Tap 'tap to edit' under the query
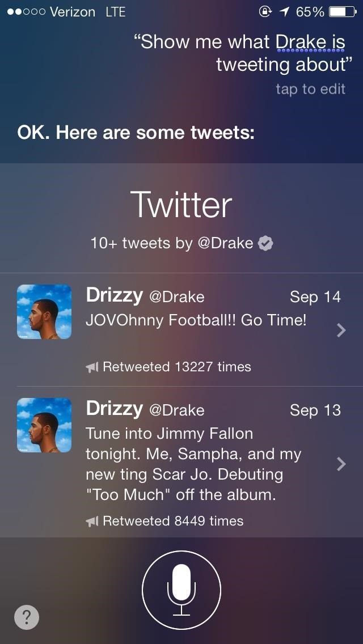The height and width of the screenshot is (644, 363). 310,89
